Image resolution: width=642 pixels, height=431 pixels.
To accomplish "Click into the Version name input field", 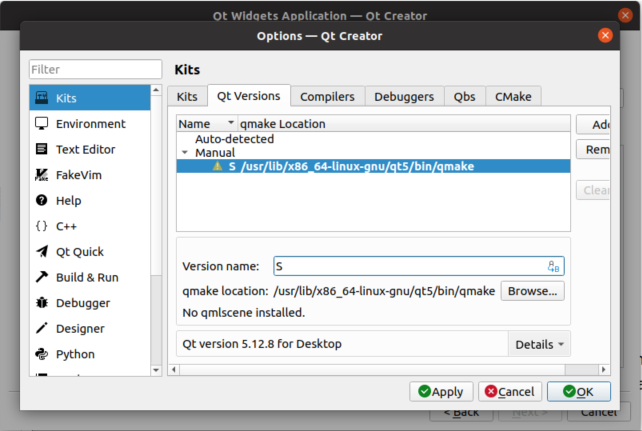I will [418, 266].
